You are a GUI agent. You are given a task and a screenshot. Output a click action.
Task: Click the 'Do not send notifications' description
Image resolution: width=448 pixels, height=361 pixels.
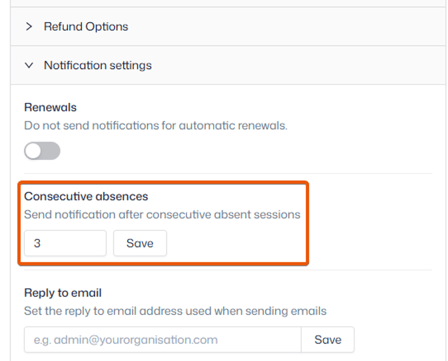[156, 126]
